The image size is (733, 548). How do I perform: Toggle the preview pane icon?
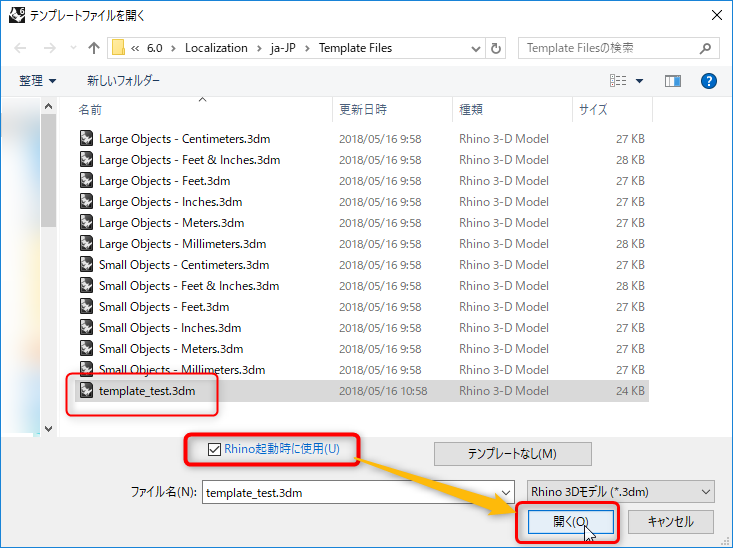tap(672, 80)
